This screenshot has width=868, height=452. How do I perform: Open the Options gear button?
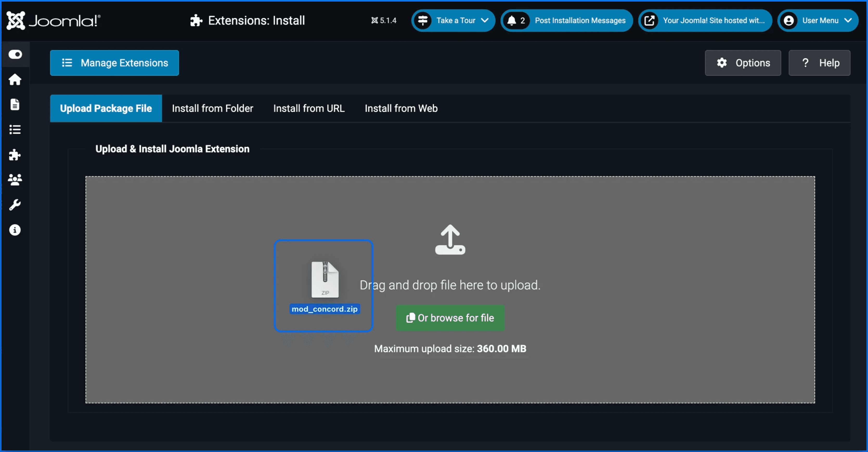point(743,63)
